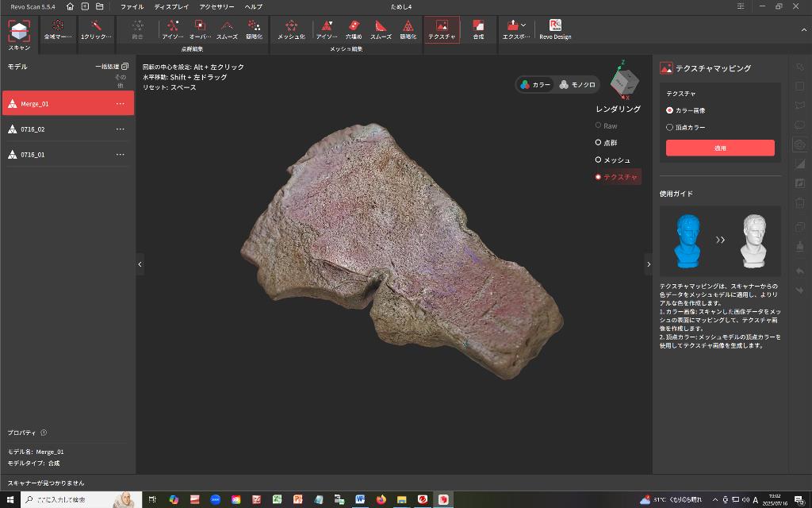Click the Windows search box
The height and width of the screenshot is (508, 812).
pyautogui.click(x=82, y=500)
